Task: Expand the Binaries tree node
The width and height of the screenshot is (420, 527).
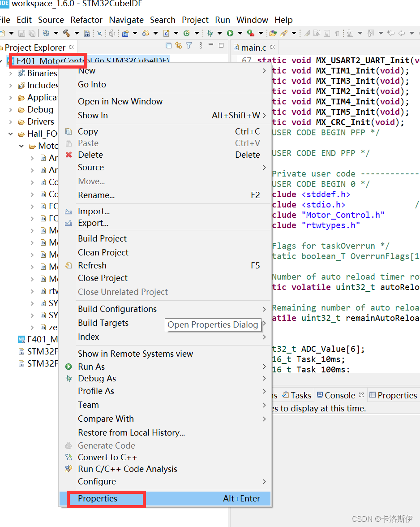Action: (11, 73)
